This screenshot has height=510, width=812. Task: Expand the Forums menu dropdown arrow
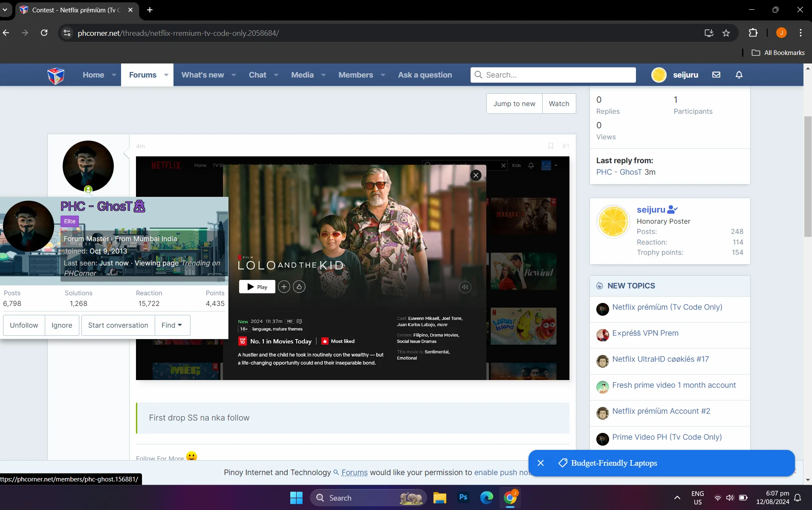[x=166, y=75]
